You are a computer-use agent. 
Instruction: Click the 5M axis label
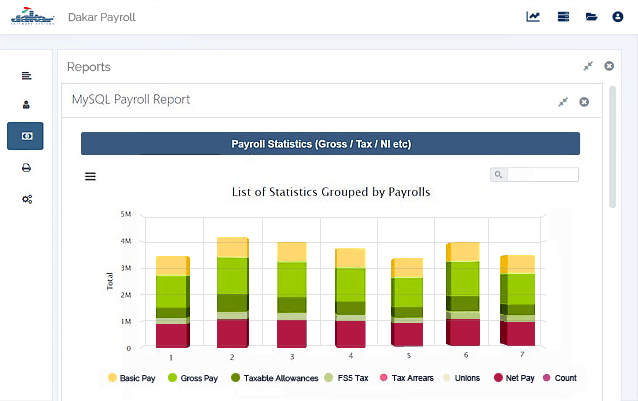coord(126,214)
